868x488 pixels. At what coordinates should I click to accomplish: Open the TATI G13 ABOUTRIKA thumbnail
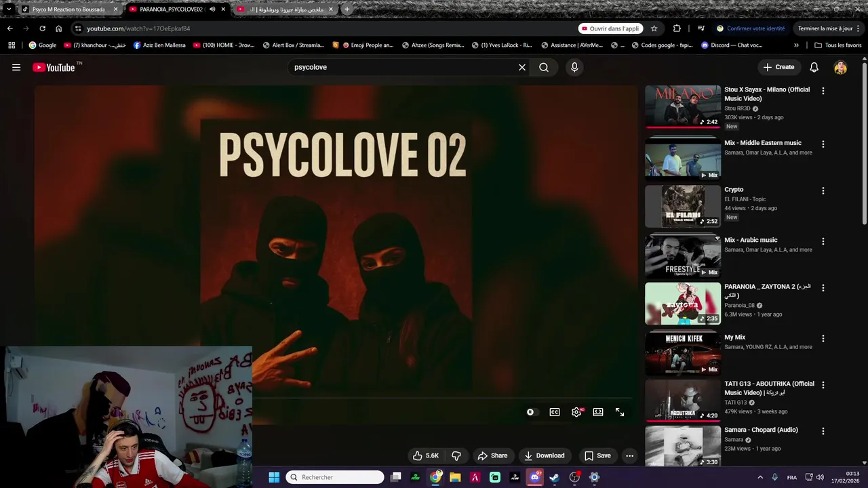point(683,400)
